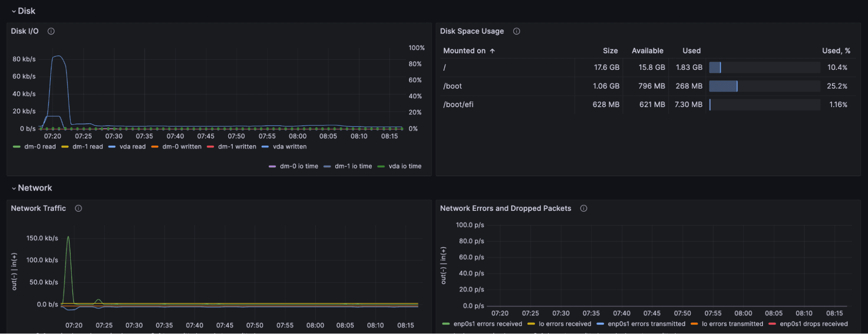The height and width of the screenshot is (334, 868).
Task: Sort table by Available column
Action: pos(647,51)
